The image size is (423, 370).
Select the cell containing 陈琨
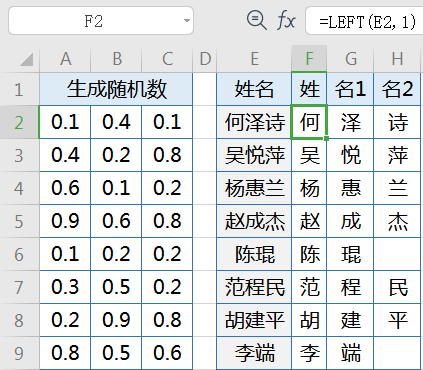click(x=254, y=254)
